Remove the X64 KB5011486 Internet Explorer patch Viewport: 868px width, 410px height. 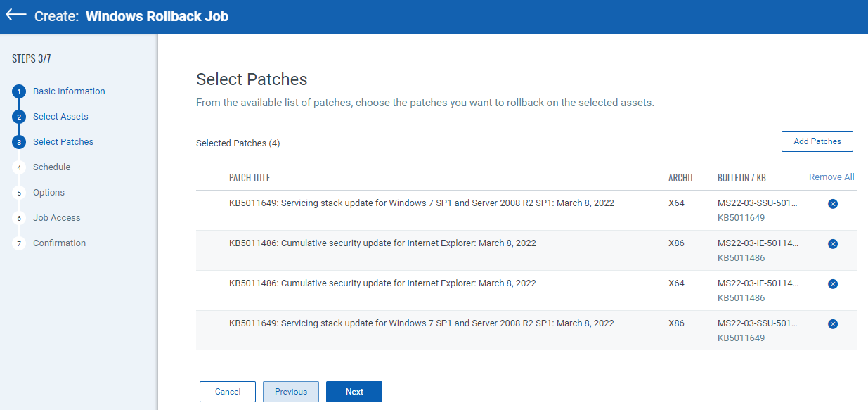point(833,284)
